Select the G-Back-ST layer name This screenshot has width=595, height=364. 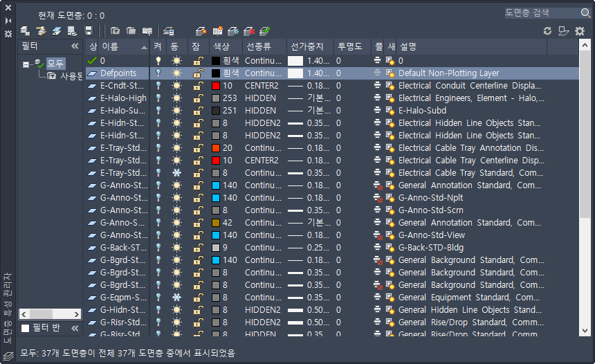click(x=123, y=248)
